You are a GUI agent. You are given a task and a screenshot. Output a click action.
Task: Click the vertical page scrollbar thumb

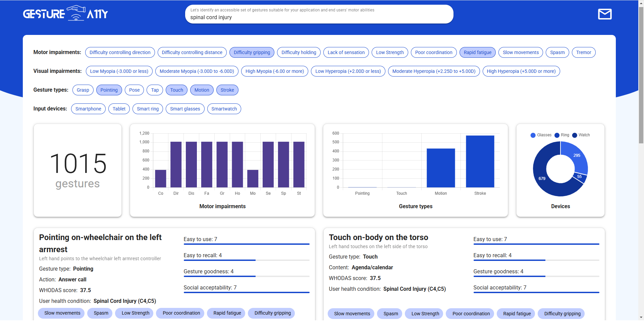[641, 76]
